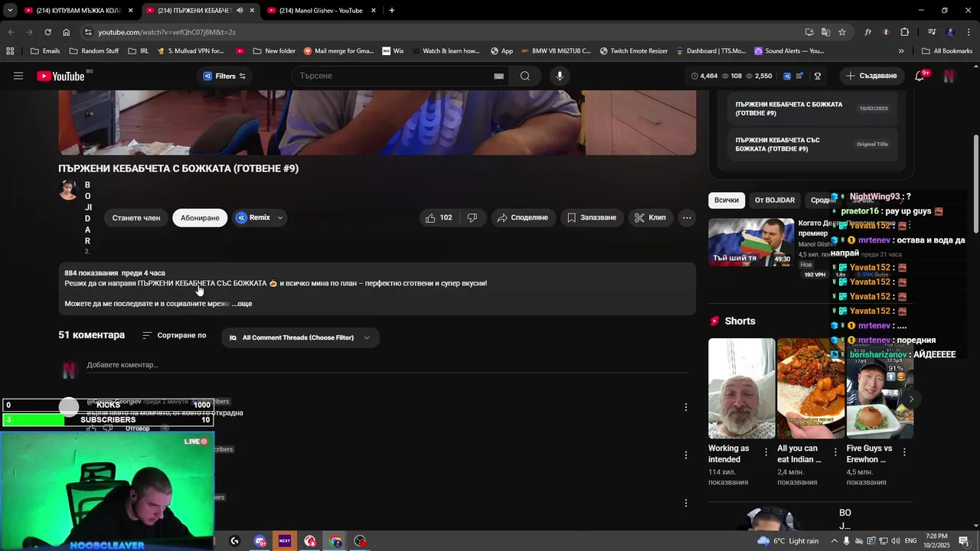Open the Chrome media control icon
Screen dimensions: 980x551
point(932,32)
